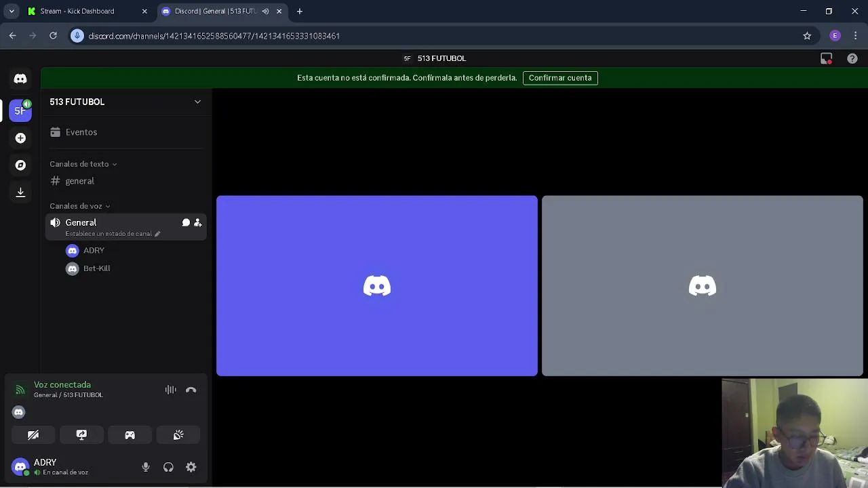
Task: Click the 513 FUTUBOL title at top
Action: point(441,59)
